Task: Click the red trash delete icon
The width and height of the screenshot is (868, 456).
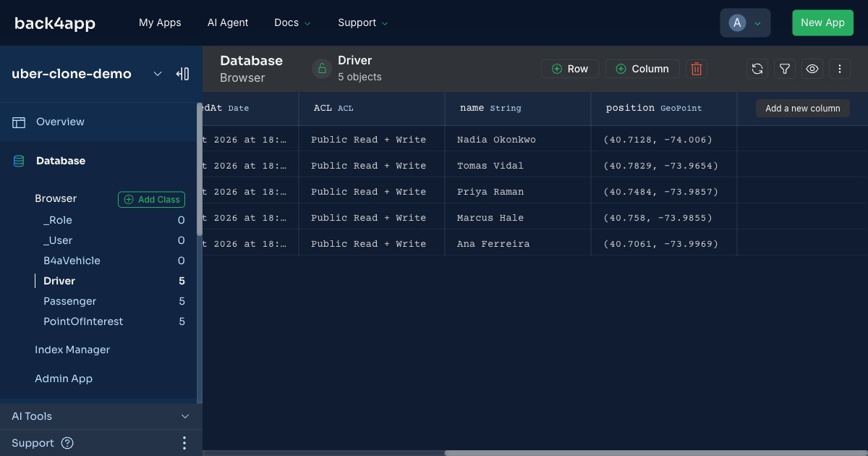Action: point(697,69)
